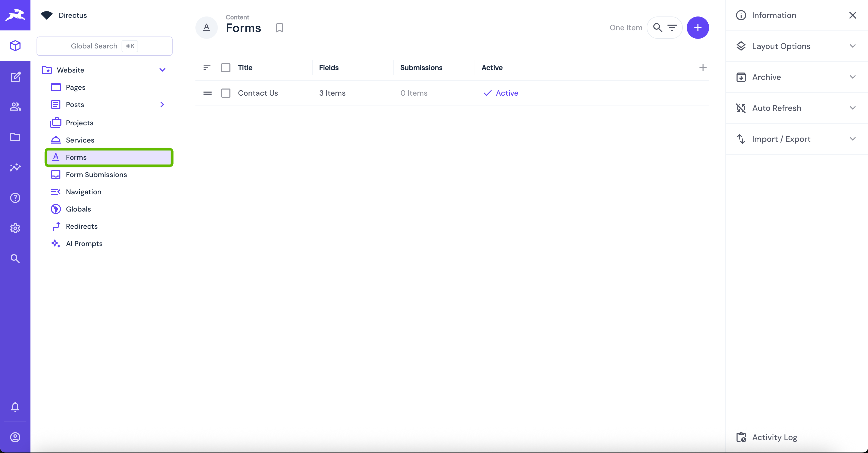Open the notifications bell icon
The height and width of the screenshot is (453, 868).
pos(15,407)
